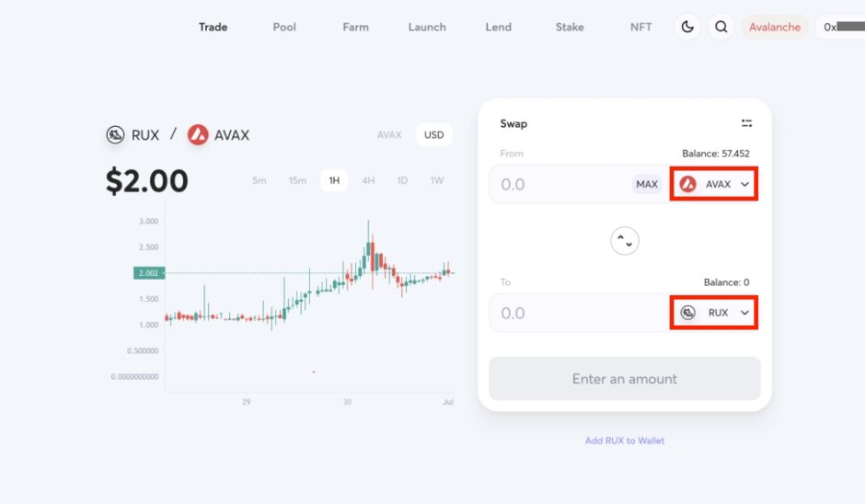Screen dimensions: 865x504
Task: Select the 4H chart timeframe
Action: coord(368,180)
